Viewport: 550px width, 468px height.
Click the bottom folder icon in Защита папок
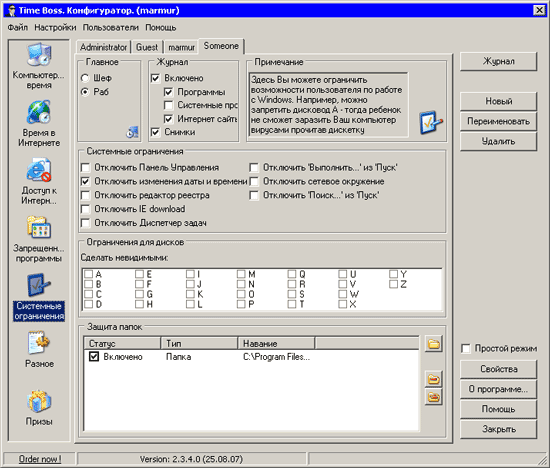coord(434,397)
